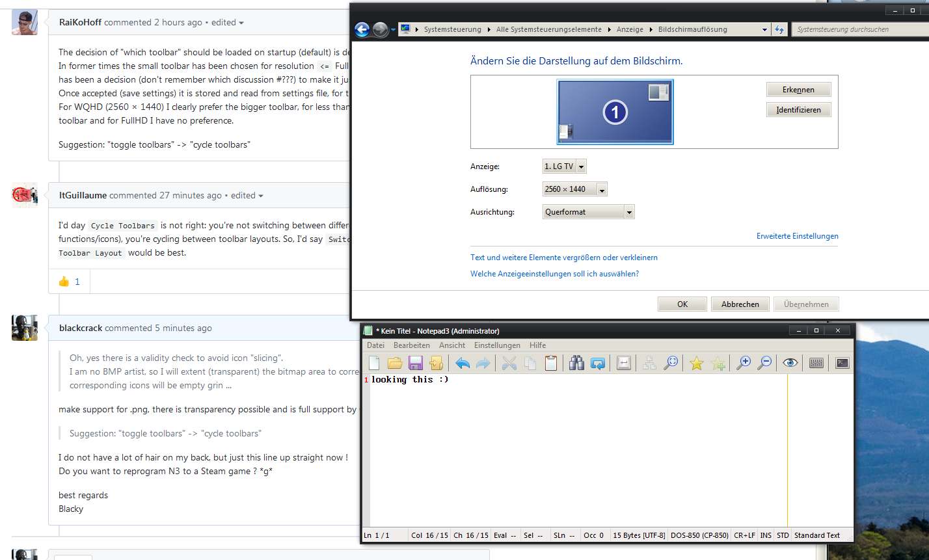Open Find using the binoculars icon
Image resolution: width=929 pixels, height=560 pixels.
click(x=576, y=363)
